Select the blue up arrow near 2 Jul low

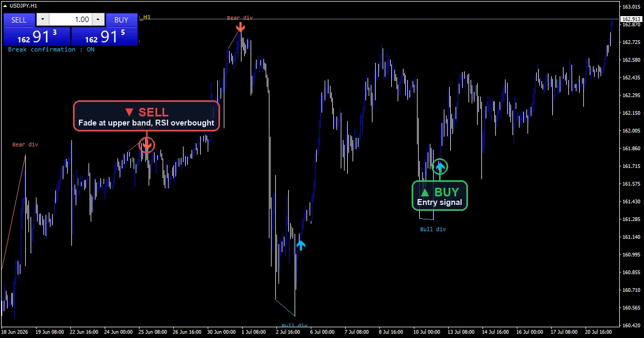pos(301,245)
